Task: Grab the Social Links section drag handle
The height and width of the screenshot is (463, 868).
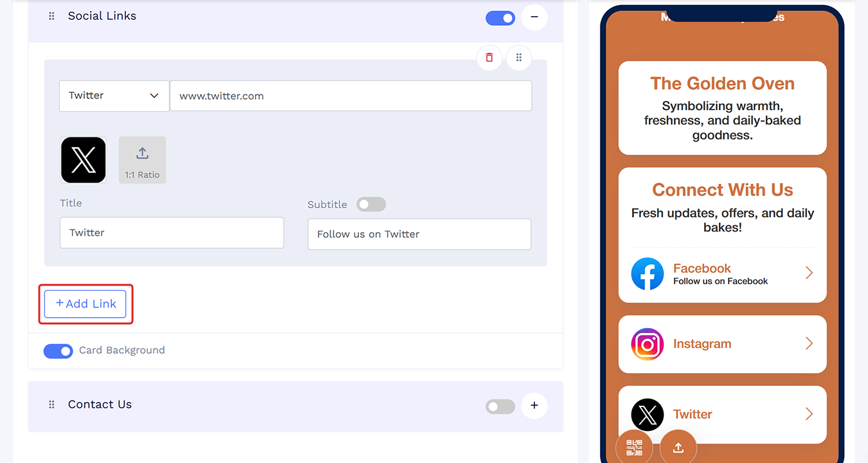Action: [x=52, y=16]
